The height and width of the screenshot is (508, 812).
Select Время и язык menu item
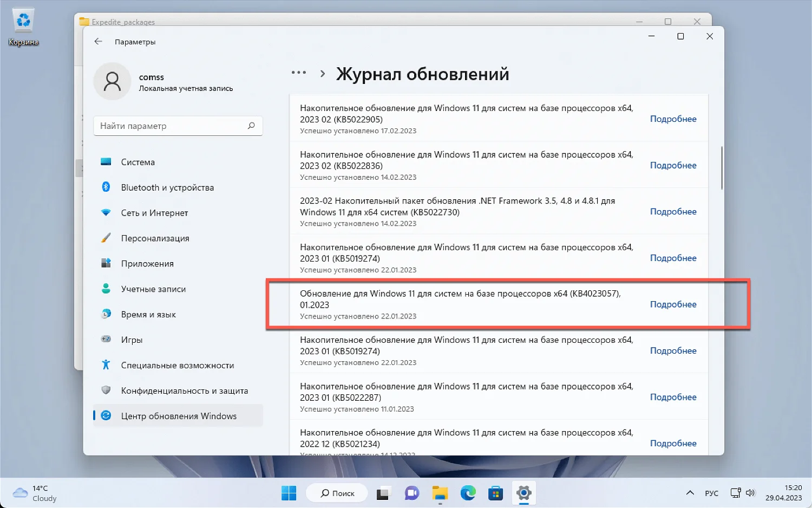point(178,315)
